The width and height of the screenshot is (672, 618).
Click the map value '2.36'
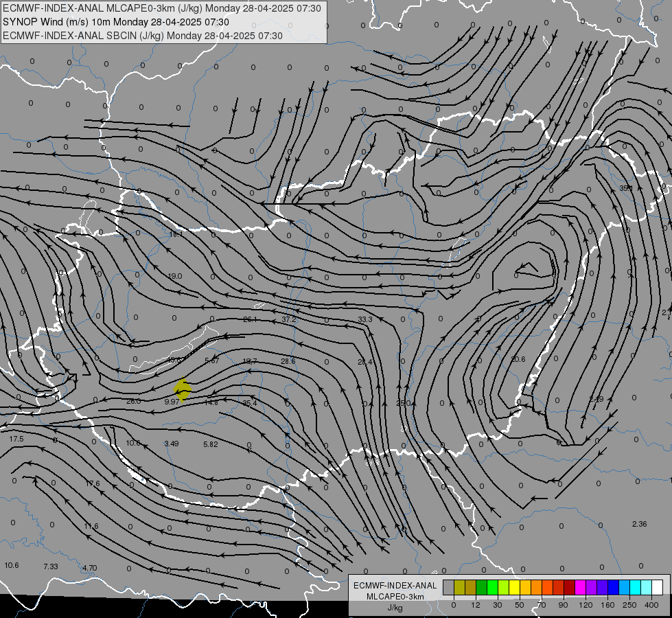(x=640, y=524)
